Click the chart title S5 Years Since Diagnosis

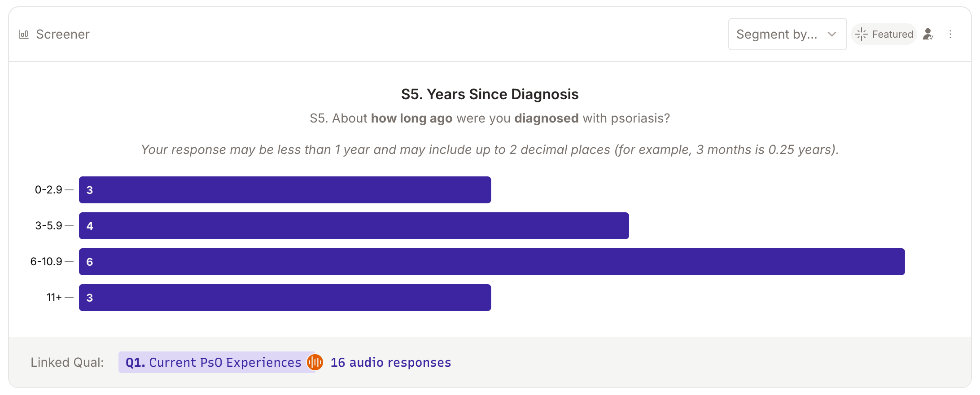490,94
